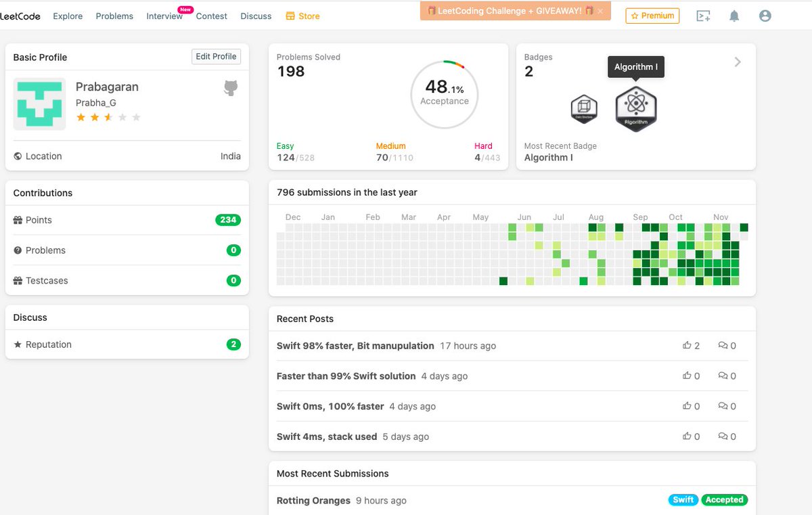
Task: Click the Testcases contribution count 0
Action: pos(233,281)
